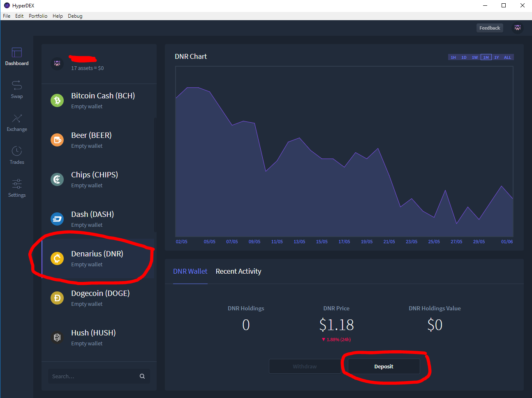Open the Debug menu
This screenshot has width=532, height=398.
pos(75,16)
